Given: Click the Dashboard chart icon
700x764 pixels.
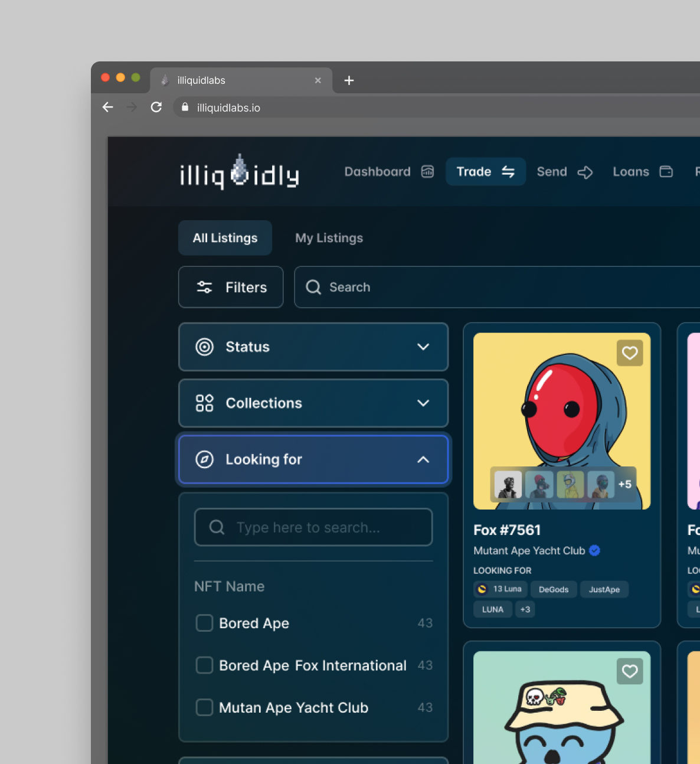Looking at the screenshot, I should pyautogui.click(x=428, y=172).
